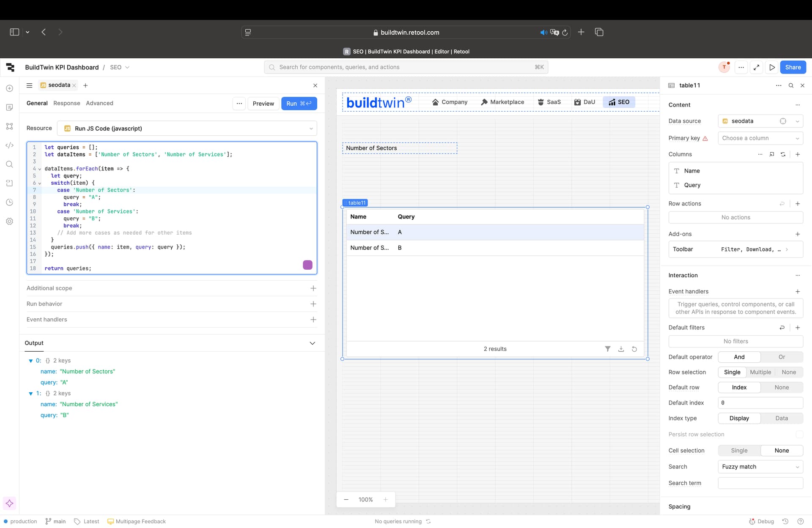The image size is (812, 528).
Task: Open the search magnifier in left sidebar
Action: 9,164
